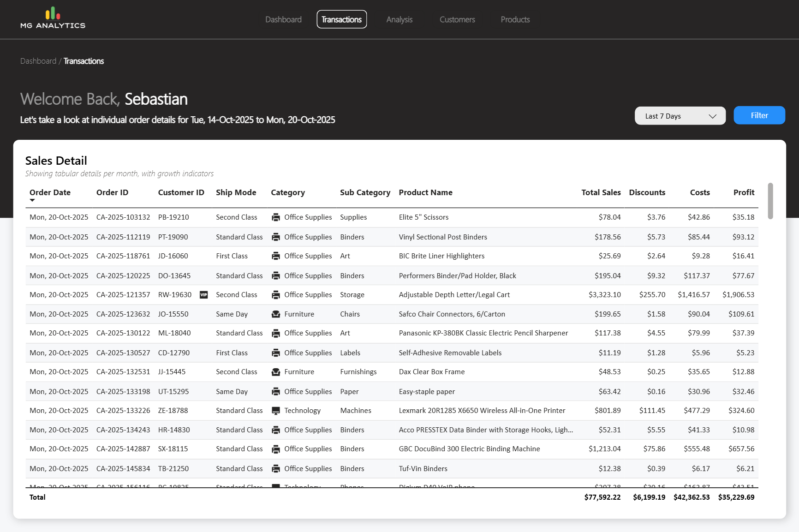Open the Last 7 Days date range dropdown
The width and height of the screenshot is (799, 532).
point(680,116)
